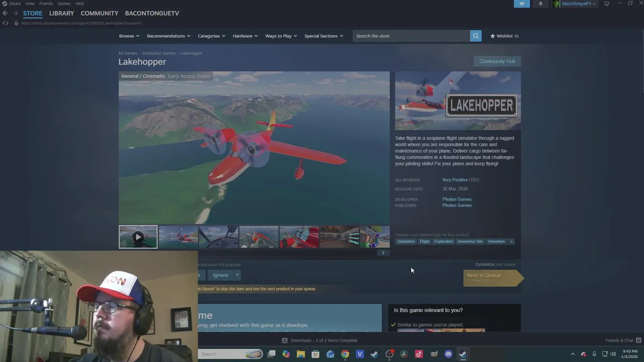Image resolution: width=644 pixels, height=362 pixels.
Task: Open Downloads status in Steam footer
Action: (x=320, y=340)
